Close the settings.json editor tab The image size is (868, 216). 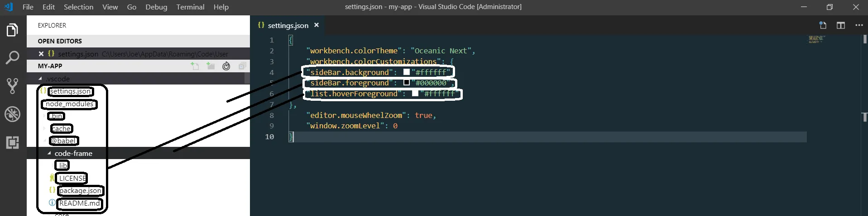pyautogui.click(x=317, y=25)
